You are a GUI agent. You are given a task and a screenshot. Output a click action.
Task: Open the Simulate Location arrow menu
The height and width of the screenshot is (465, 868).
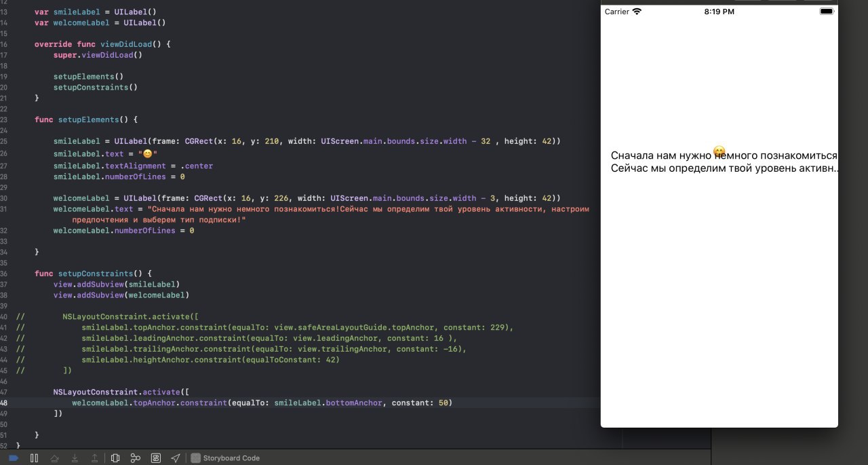coord(176,458)
